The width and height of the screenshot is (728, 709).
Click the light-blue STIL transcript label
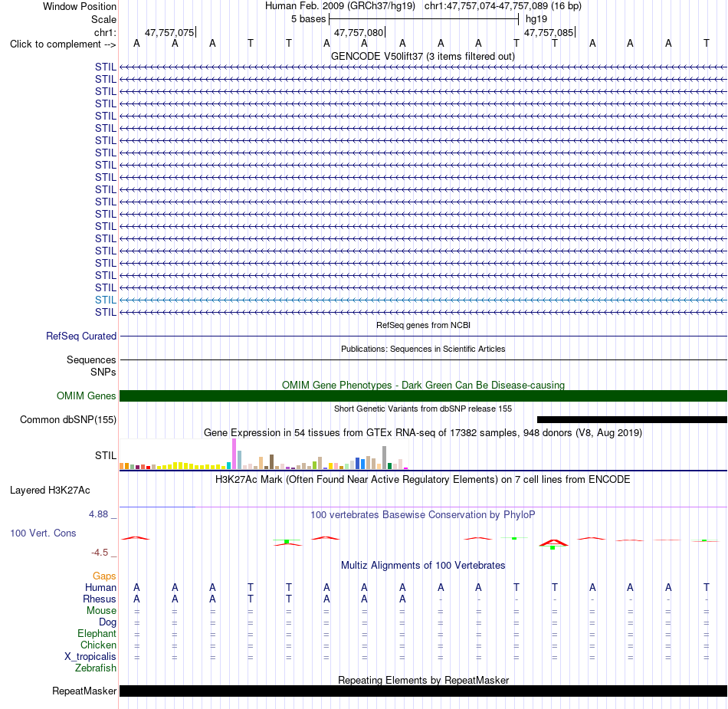click(106, 300)
